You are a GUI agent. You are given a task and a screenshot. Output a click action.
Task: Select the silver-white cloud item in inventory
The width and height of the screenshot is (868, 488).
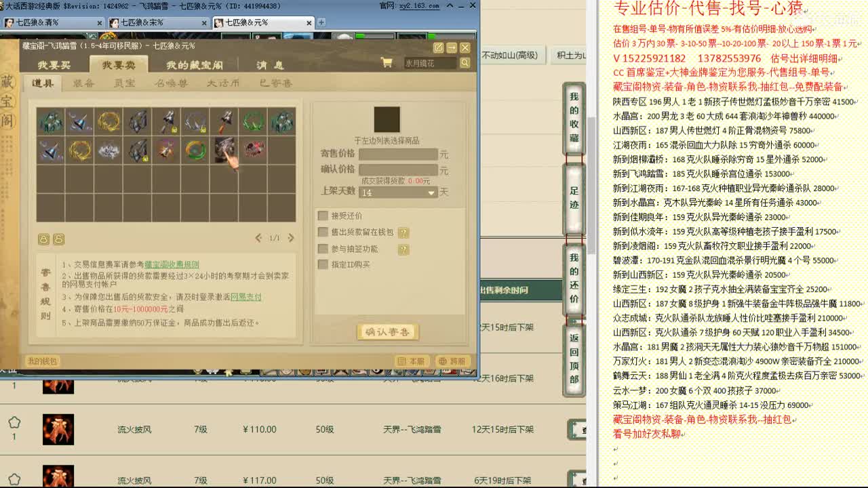pos(108,150)
